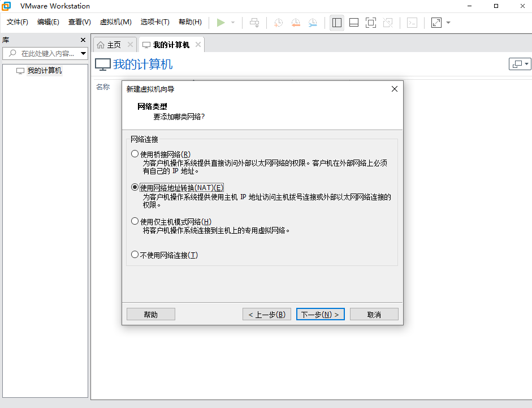The image size is (532, 408).
Task: Click the full screen mode icon
Action: coord(371,23)
